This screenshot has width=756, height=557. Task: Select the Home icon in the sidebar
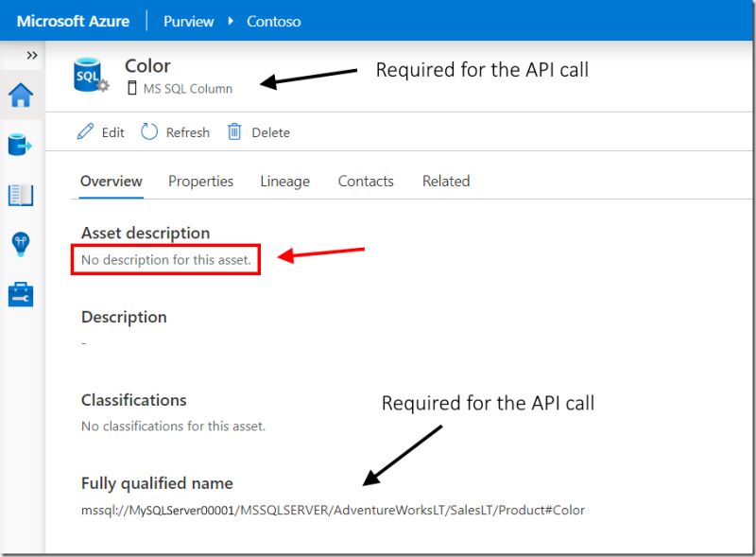click(x=19, y=95)
